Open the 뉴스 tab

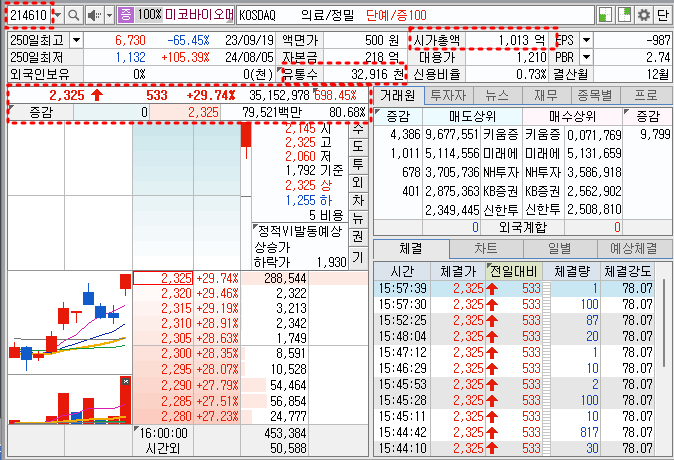pos(497,95)
